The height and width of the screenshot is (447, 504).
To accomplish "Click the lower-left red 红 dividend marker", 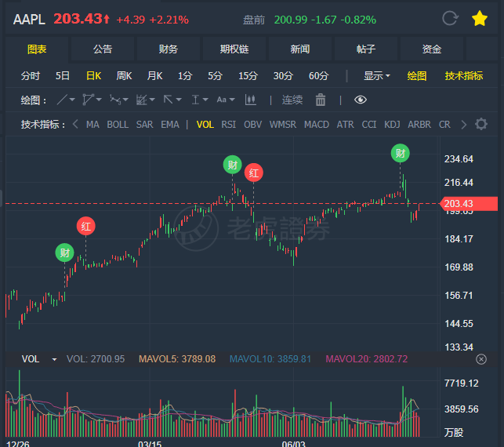I will (x=85, y=226).
